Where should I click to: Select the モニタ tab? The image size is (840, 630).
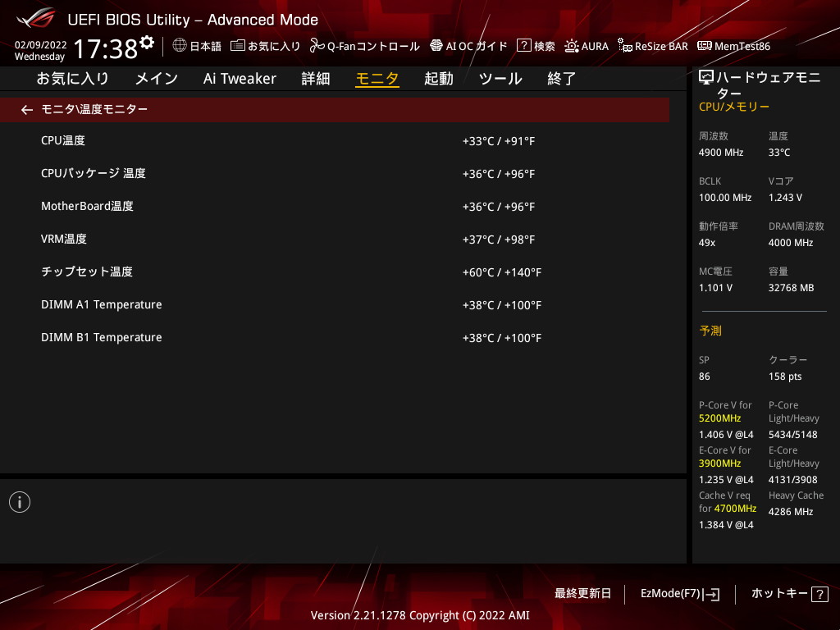pyautogui.click(x=377, y=79)
